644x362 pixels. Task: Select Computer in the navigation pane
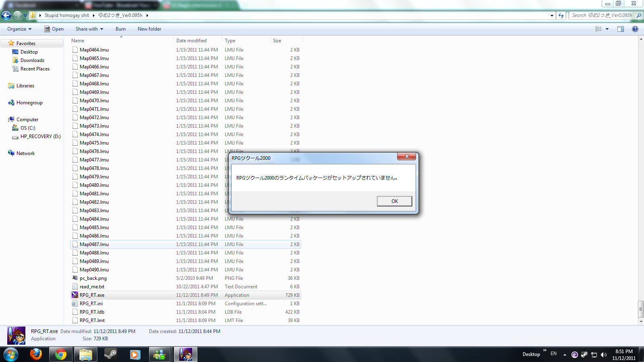(27, 120)
